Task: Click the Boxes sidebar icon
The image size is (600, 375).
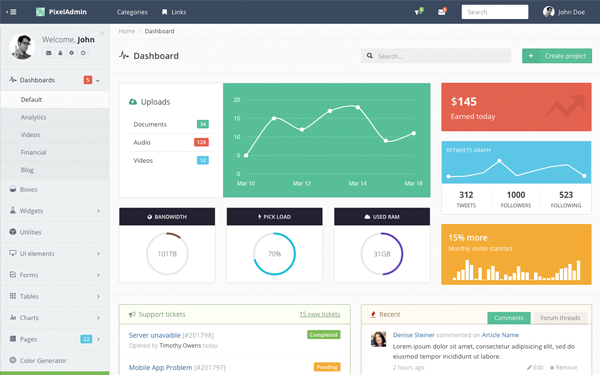Action: coord(13,189)
